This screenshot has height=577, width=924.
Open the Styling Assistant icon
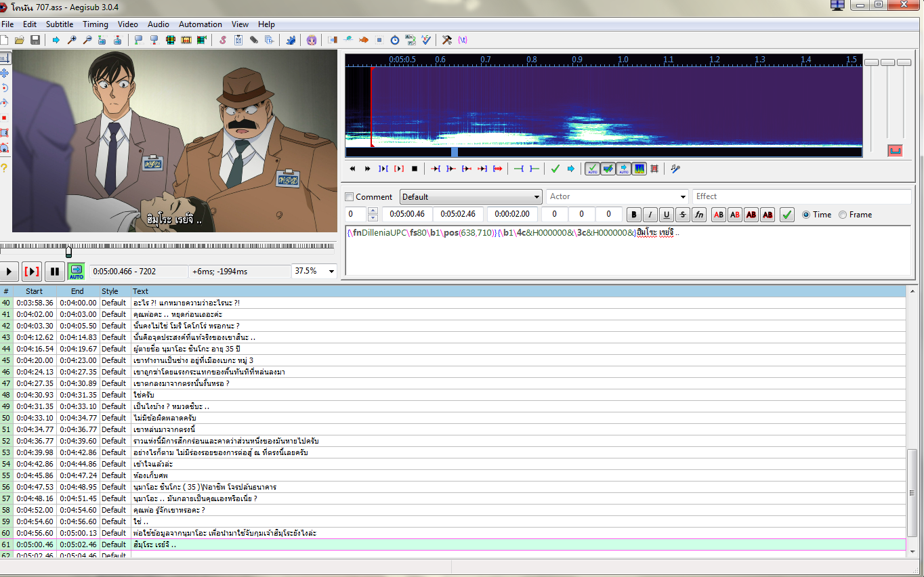tap(348, 41)
